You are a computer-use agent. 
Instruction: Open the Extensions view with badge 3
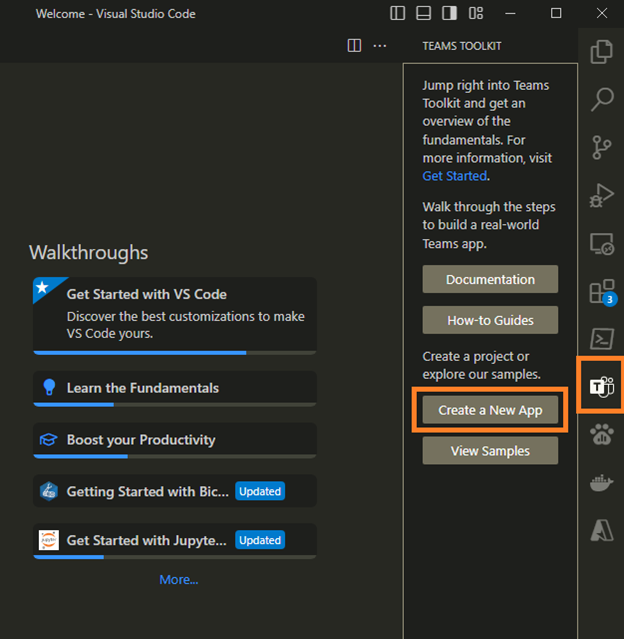pyautogui.click(x=602, y=292)
